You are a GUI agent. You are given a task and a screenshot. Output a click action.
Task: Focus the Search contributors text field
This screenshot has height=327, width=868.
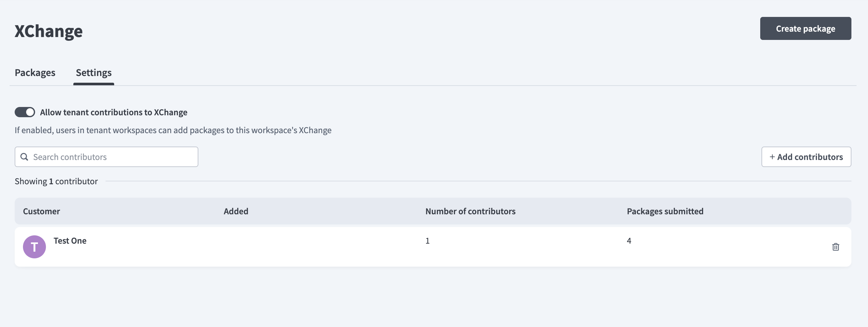tap(107, 156)
